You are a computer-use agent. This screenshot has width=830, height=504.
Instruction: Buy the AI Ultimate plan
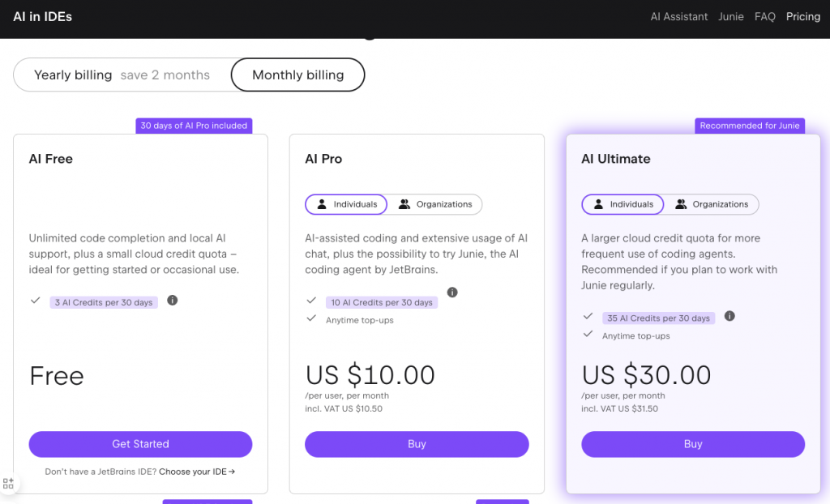(x=693, y=444)
